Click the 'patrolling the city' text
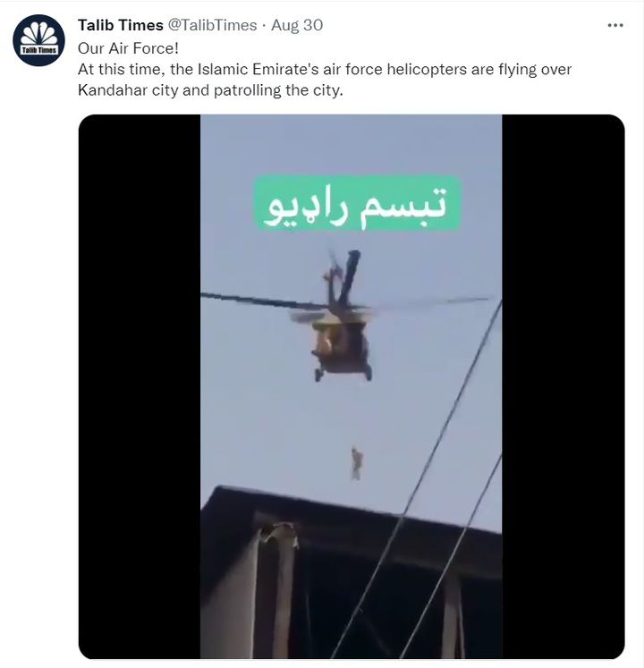 coord(278,90)
